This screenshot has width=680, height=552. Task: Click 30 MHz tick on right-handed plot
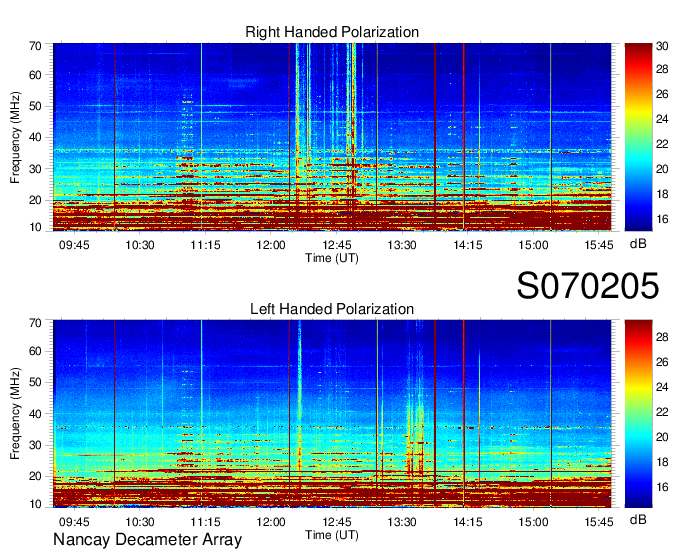(35, 169)
